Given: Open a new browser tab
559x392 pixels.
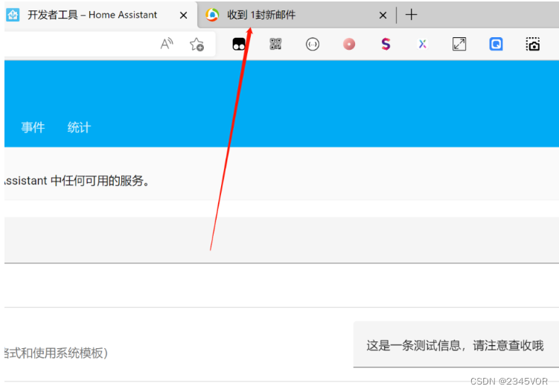Looking at the screenshot, I should pos(411,15).
